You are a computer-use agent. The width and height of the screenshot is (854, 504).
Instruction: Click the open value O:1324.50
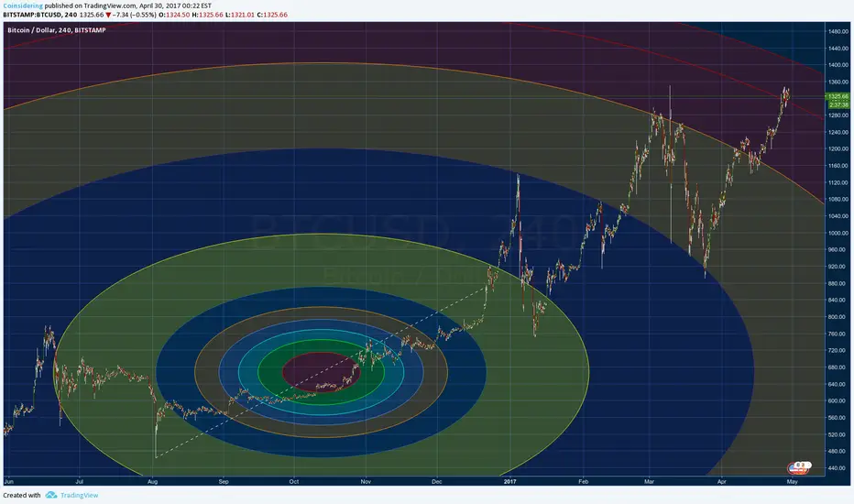tap(174, 15)
